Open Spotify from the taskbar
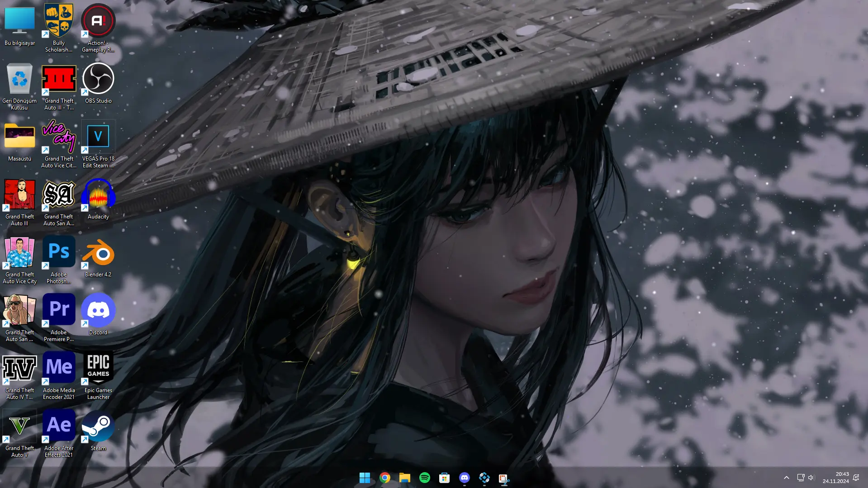The width and height of the screenshot is (868, 488). (424, 478)
